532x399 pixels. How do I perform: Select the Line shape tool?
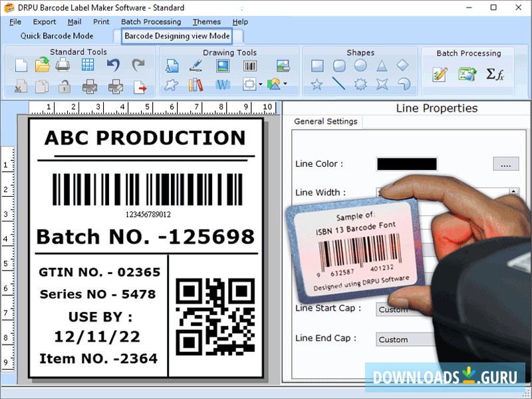338,84
